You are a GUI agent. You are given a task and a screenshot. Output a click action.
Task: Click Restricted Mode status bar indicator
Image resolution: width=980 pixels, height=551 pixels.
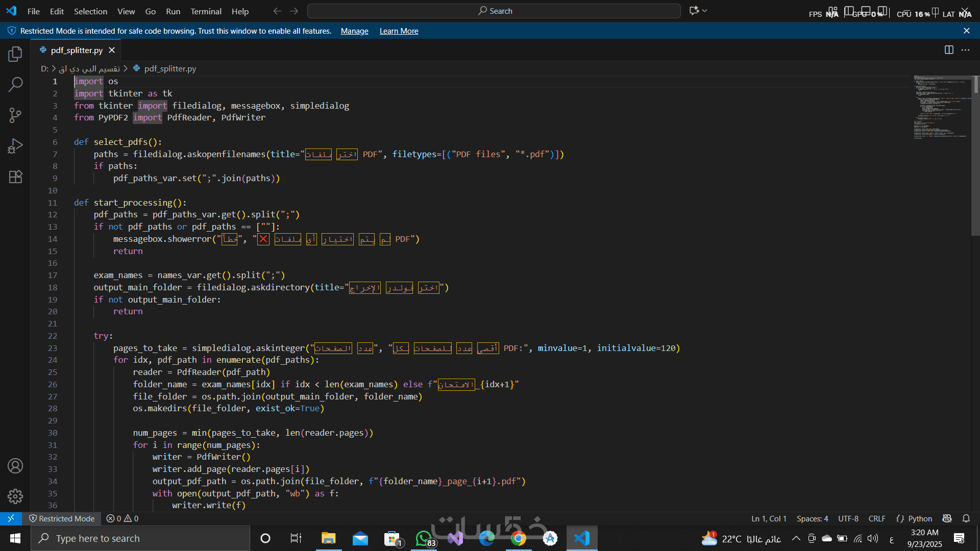[62, 519]
